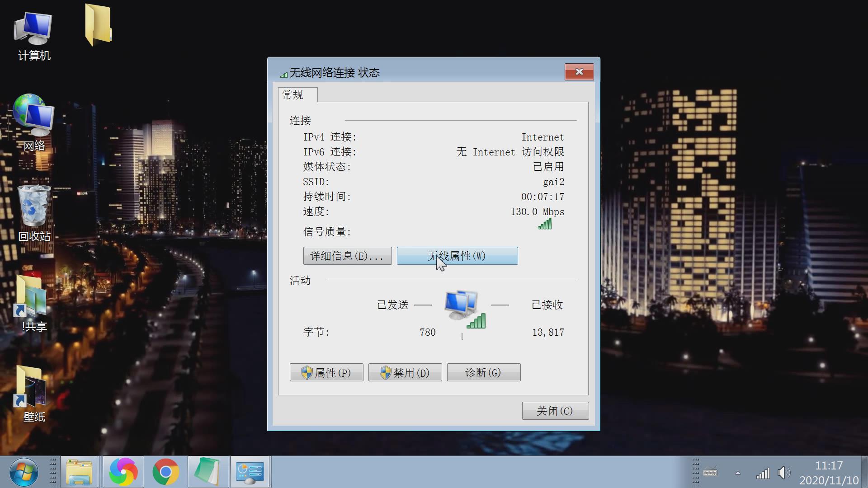
Task: Click the 无线属性(W) wireless properties button
Action: coord(457,256)
